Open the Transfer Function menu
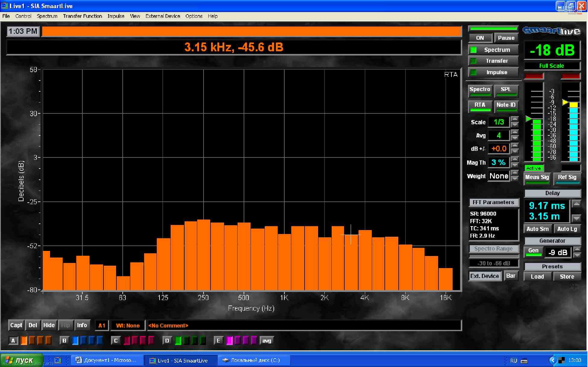Screen dimensions: 588x367 (82, 16)
